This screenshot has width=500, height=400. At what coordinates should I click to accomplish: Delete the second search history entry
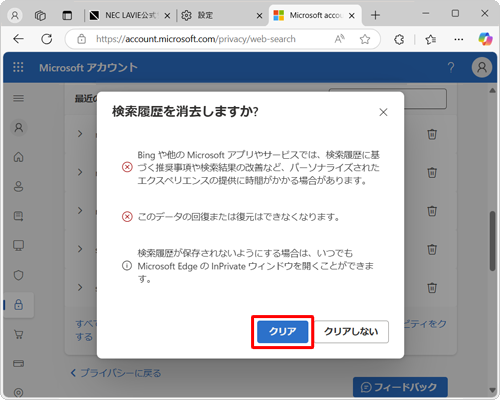pyautogui.click(x=432, y=173)
